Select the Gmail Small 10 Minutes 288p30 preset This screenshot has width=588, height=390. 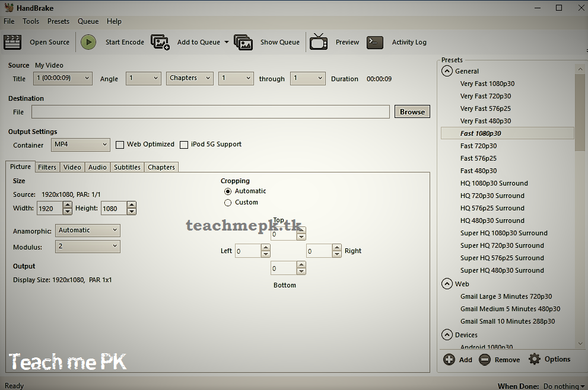508,321
